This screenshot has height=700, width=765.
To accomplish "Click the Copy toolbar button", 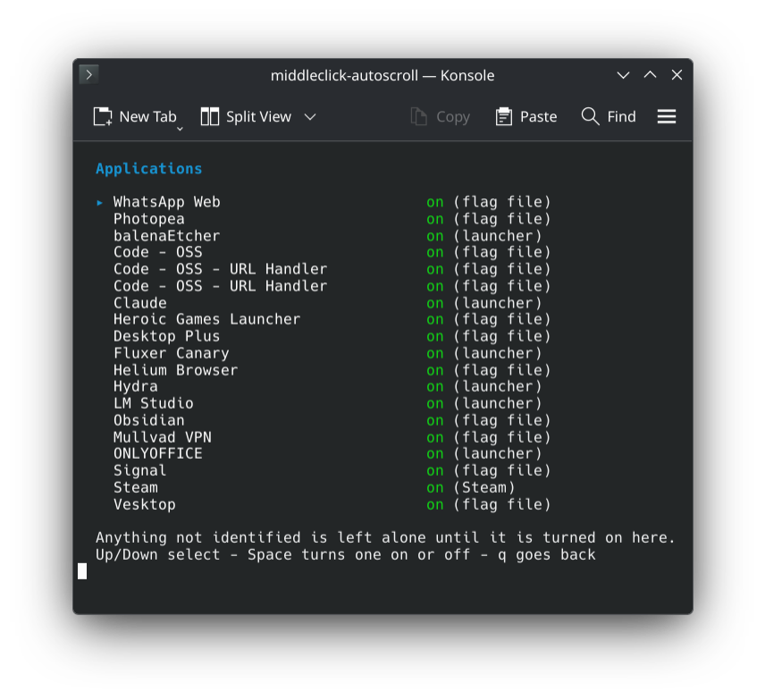I will click(440, 116).
